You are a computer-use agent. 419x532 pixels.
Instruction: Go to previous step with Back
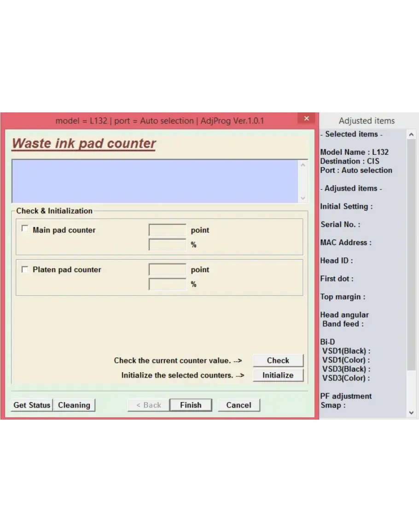coord(148,405)
